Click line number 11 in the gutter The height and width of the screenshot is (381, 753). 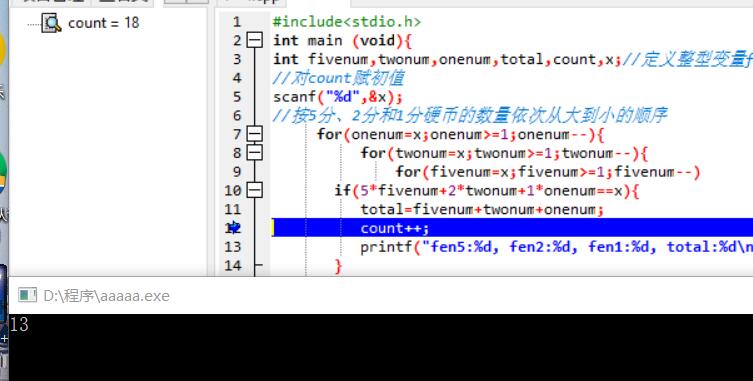[233, 209]
